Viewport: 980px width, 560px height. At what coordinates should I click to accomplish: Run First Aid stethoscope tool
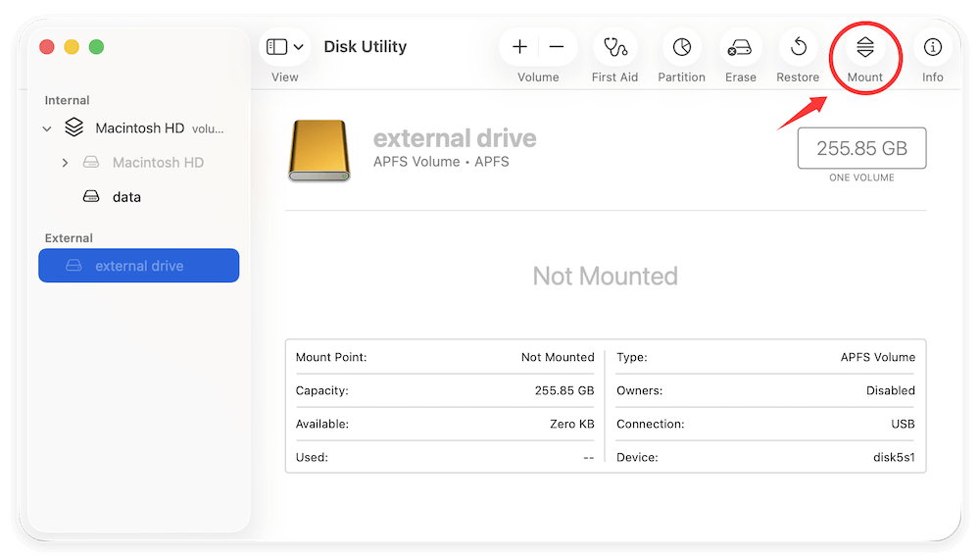[x=615, y=47]
